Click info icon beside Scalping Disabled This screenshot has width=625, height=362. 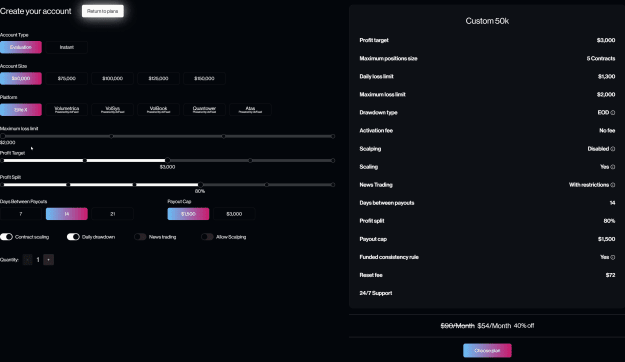[613, 149]
